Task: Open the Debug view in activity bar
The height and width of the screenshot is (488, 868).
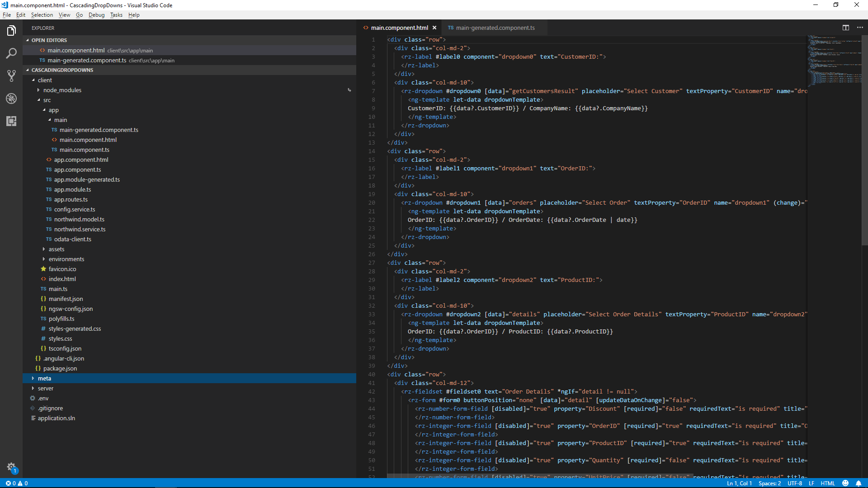Action: pos(11,99)
